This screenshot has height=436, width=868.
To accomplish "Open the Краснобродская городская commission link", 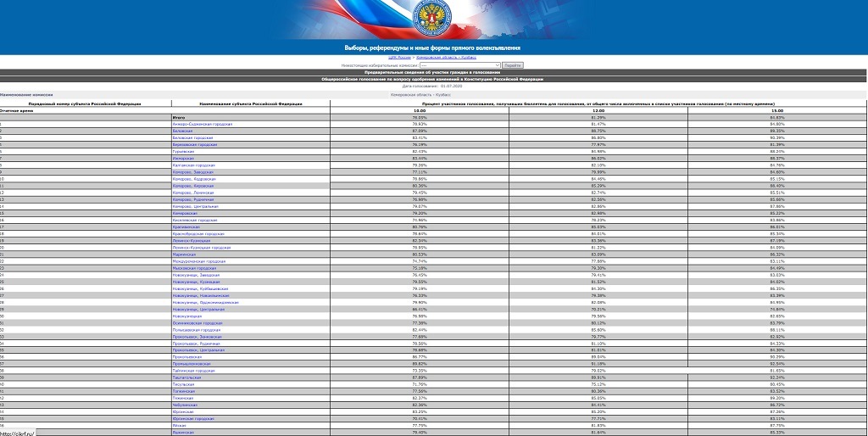I will click(198, 233).
